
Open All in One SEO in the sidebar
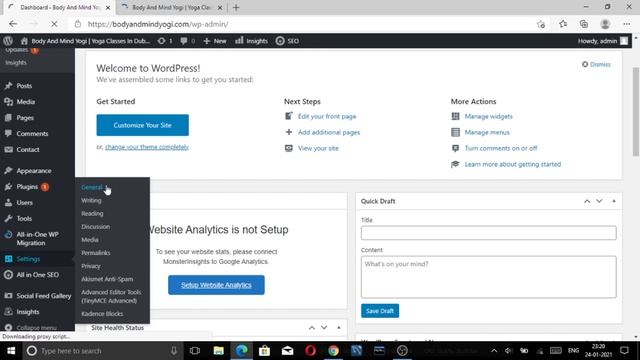[38, 275]
